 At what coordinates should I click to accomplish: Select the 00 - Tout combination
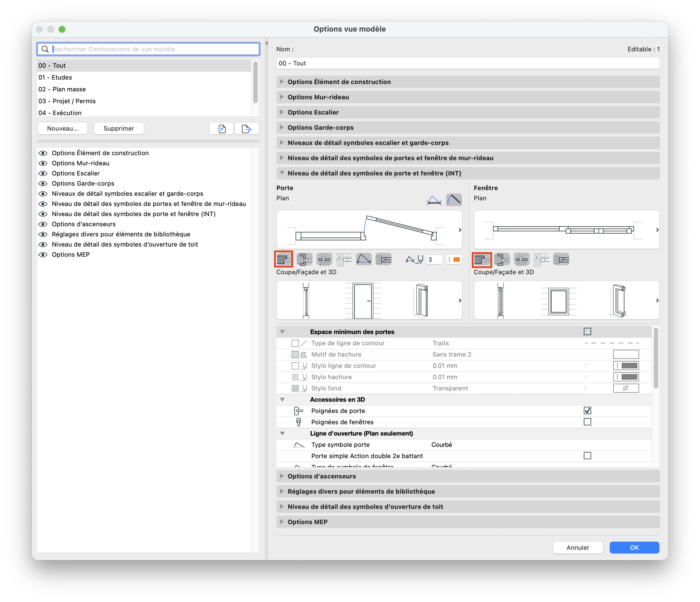click(144, 65)
